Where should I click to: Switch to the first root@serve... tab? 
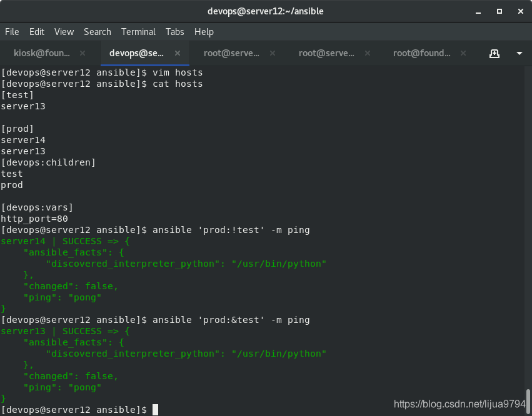pyautogui.click(x=231, y=53)
